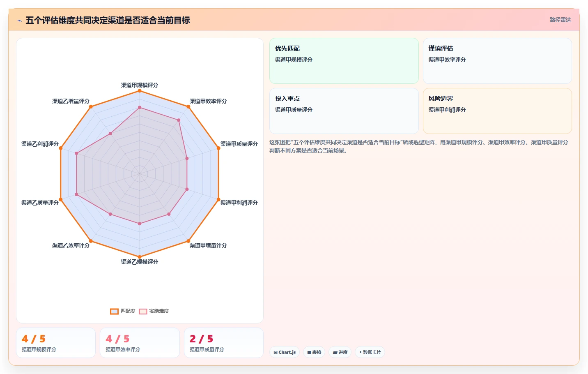Toggle the 实施难度 legend swatch
Viewport: 588px width, 374px height.
143,311
